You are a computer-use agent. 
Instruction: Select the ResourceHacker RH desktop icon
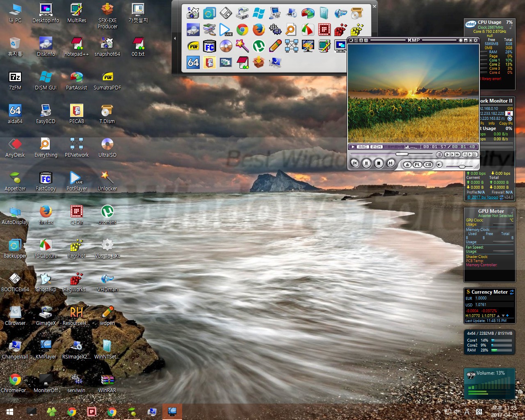[x=76, y=316]
